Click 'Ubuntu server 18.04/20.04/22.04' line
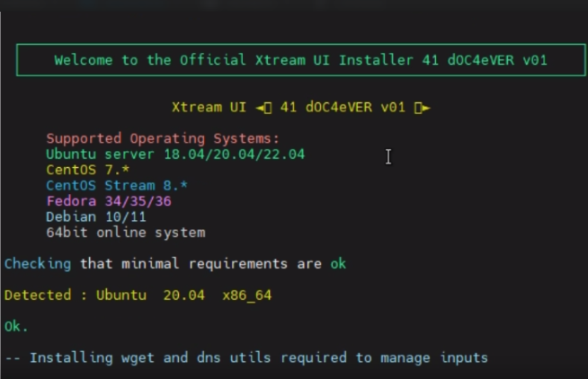588x379 pixels. pyautogui.click(x=175, y=154)
